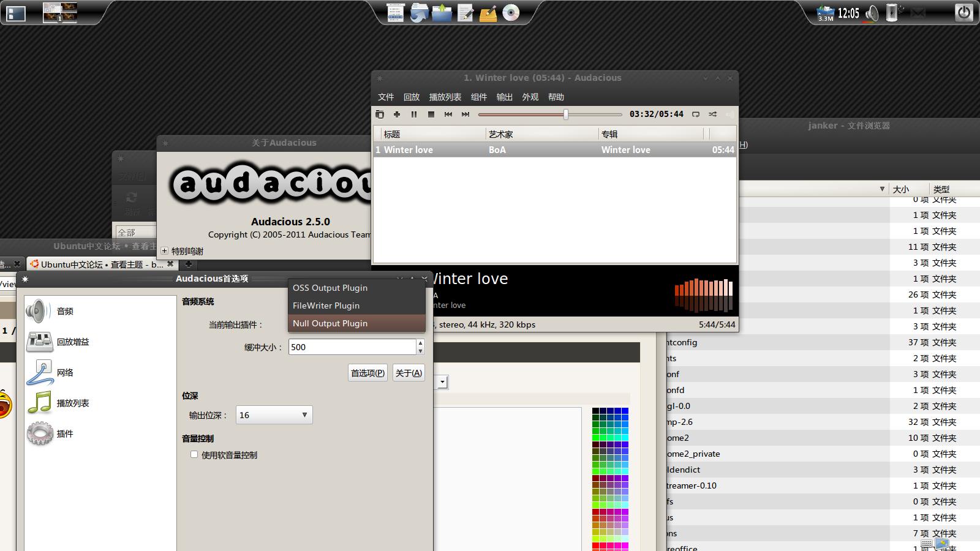
Task: Click the 大小 column header in file browser
Action: [908, 189]
